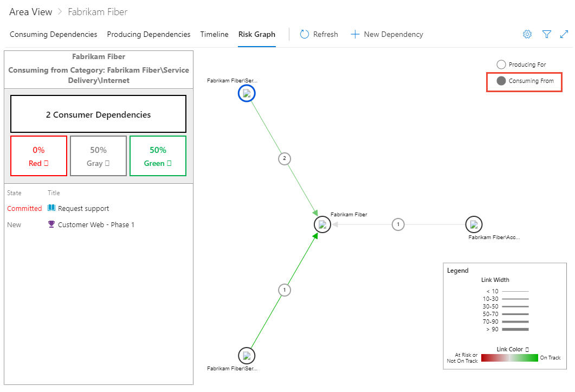575x392 pixels.
Task: Select the Consuming From radio button
Action: point(501,82)
